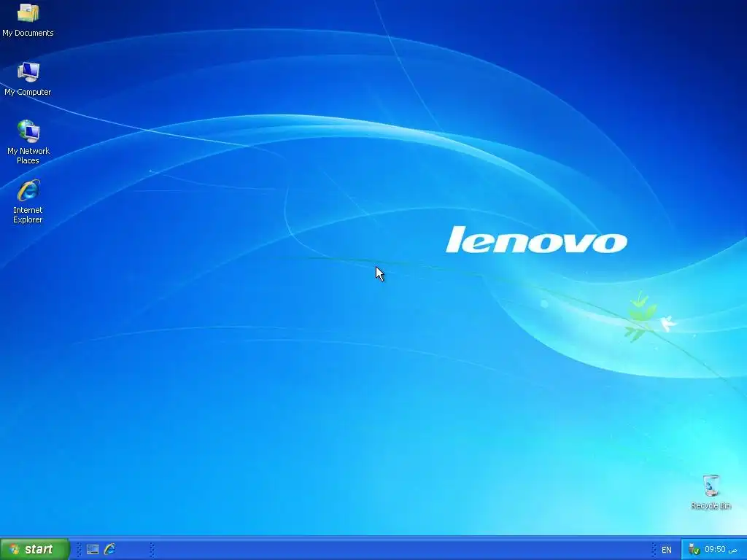Click Show Desktop in Quick Launch

(93, 550)
